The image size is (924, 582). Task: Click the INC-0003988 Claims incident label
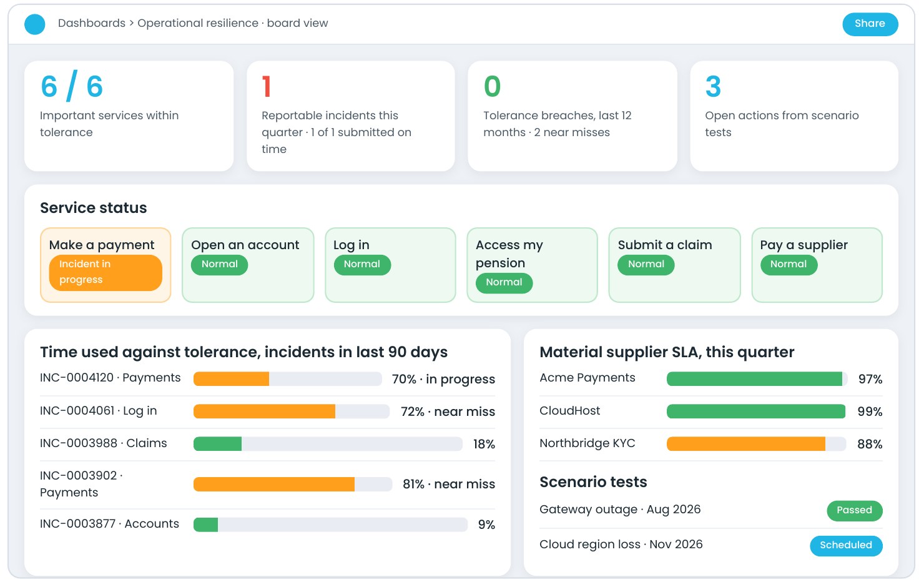pos(103,443)
